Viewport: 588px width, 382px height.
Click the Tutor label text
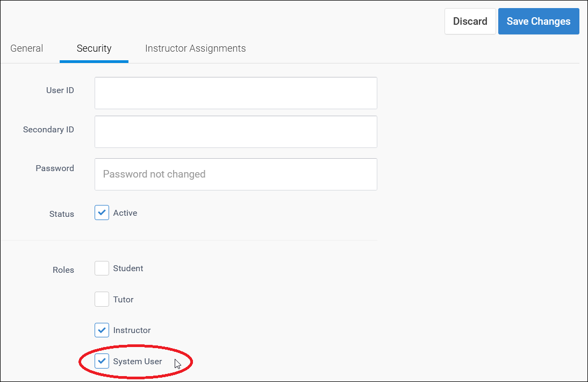[x=123, y=300]
